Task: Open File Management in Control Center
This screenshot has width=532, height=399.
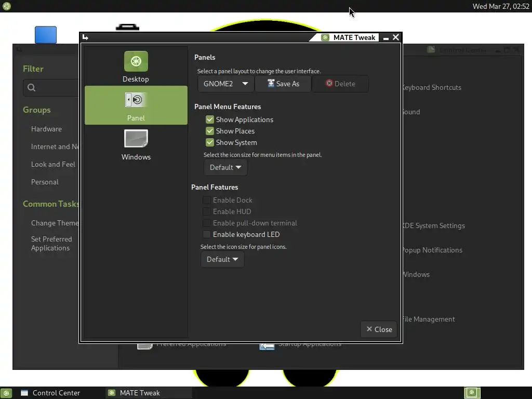Action: point(429,320)
